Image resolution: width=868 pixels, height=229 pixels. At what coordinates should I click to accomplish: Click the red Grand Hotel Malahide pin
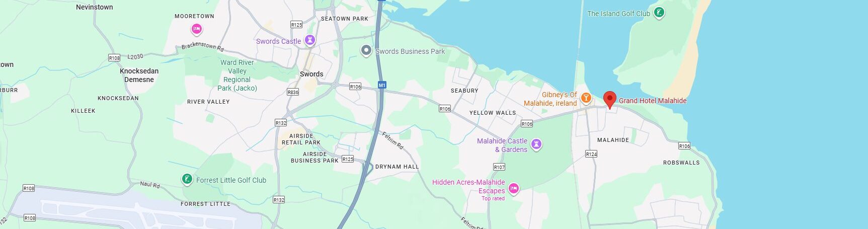pos(609,100)
